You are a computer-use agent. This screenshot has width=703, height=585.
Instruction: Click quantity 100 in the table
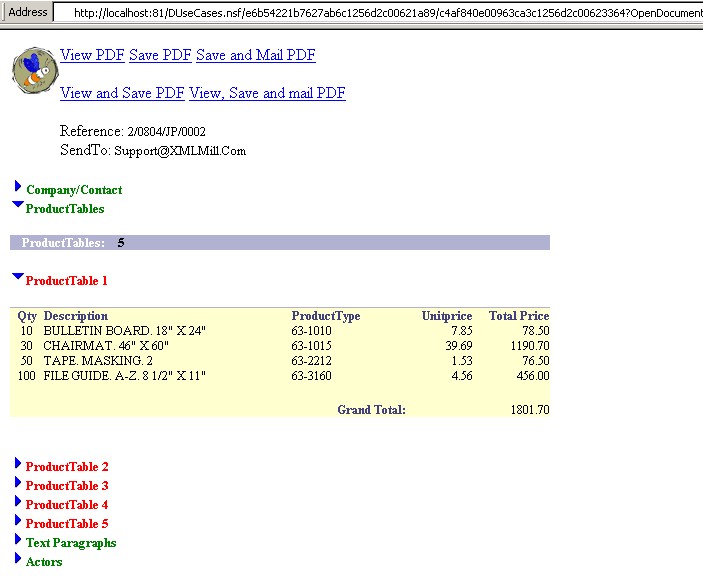pyautogui.click(x=26, y=376)
